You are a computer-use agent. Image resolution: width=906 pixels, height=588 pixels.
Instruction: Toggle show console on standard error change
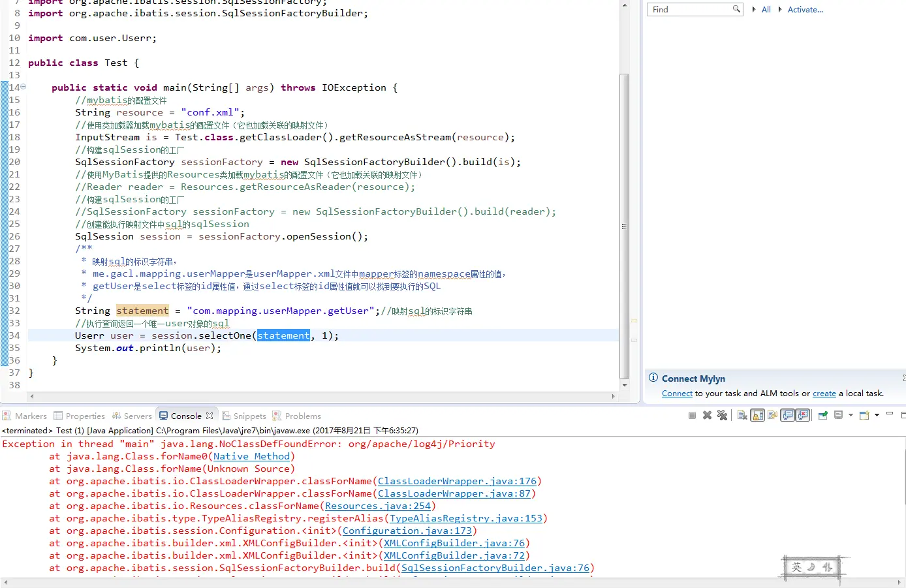coord(803,416)
